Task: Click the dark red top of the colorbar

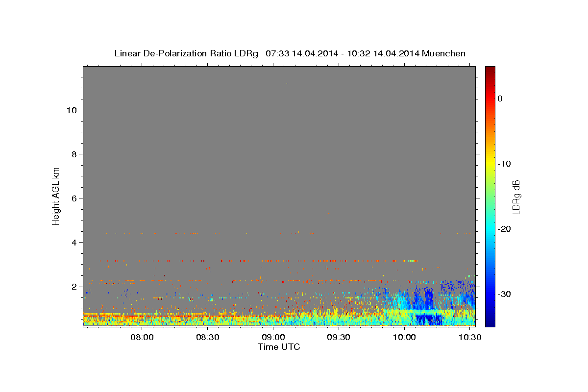Action: 490,70
